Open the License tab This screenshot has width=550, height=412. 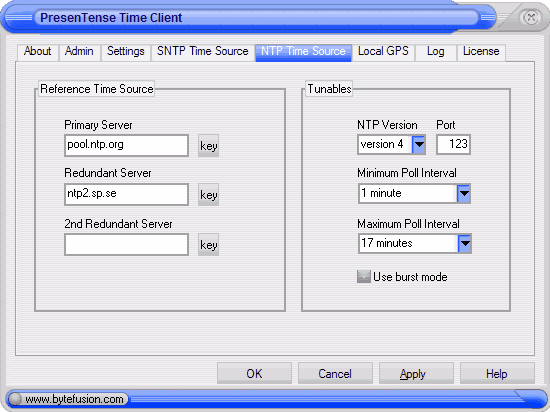click(481, 52)
